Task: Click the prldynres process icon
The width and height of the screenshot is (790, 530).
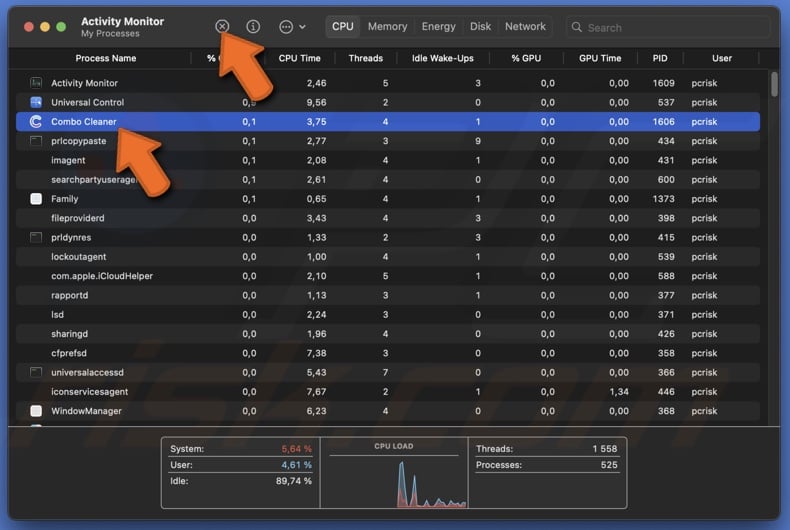Action: coord(36,237)
